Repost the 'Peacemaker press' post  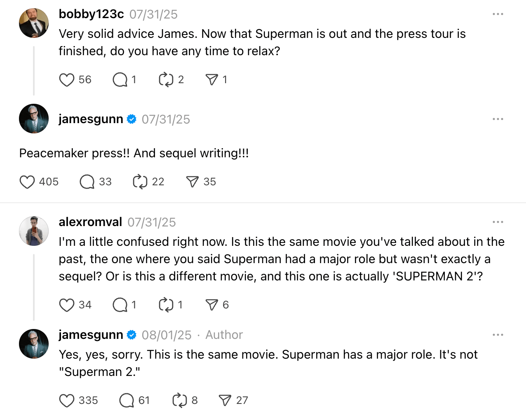point(140,182)
